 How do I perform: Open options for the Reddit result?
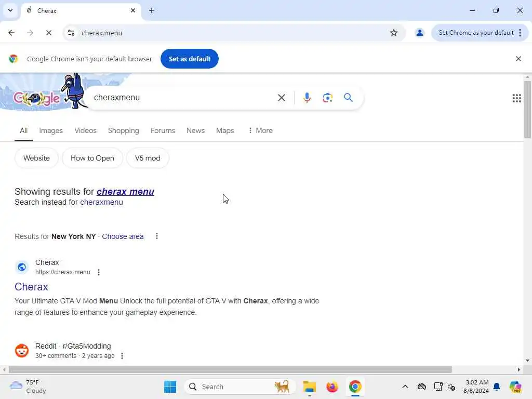(122, 356)
